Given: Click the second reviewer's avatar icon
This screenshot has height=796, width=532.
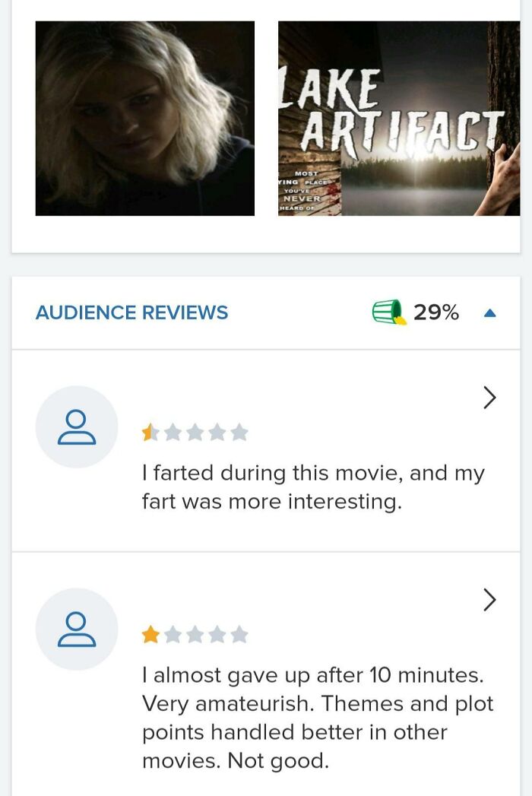Looking at the screenshot, I should click(76, 628).
